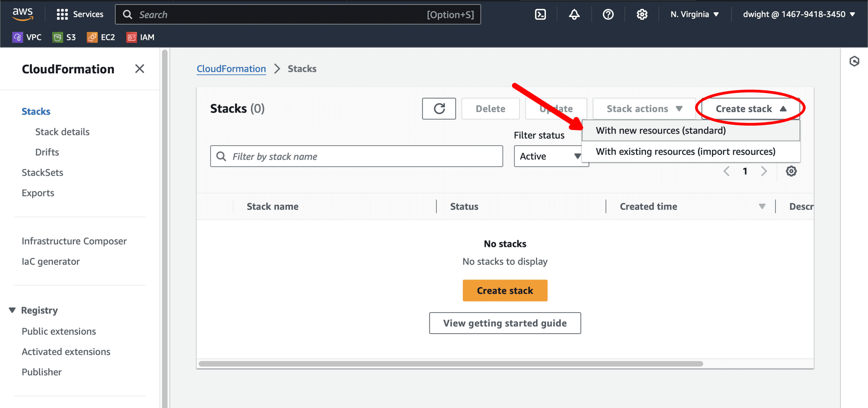Click View getting started guide
This screenshot has width=868, height=408.
pos(505,323)
